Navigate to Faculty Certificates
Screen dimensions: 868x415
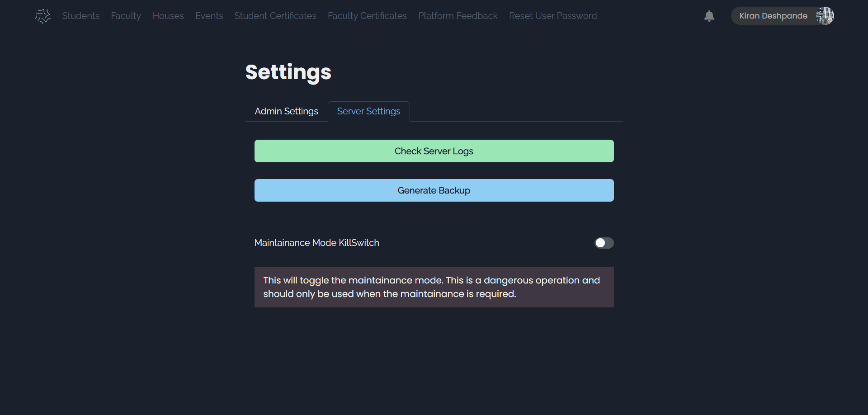coord(367,15)
